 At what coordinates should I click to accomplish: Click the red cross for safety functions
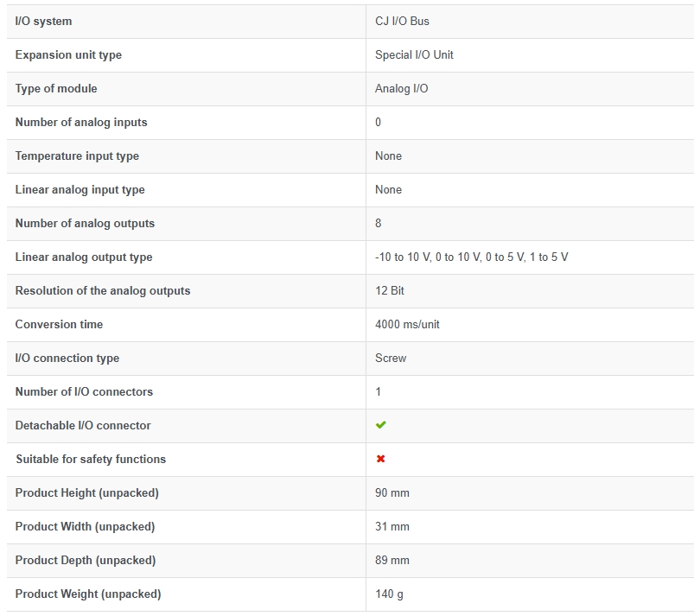pyautogui.click(x=380, y=459)
